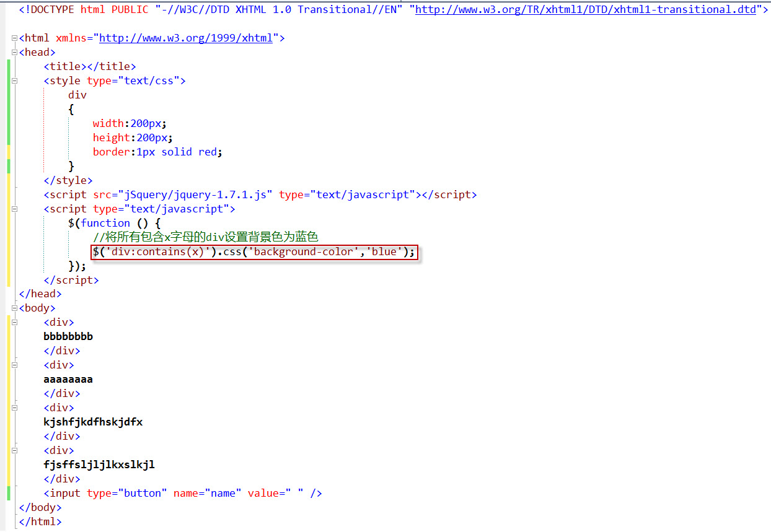Click the closing body tag
Viewport: 771px width, 532px height.
click(40, 508)
